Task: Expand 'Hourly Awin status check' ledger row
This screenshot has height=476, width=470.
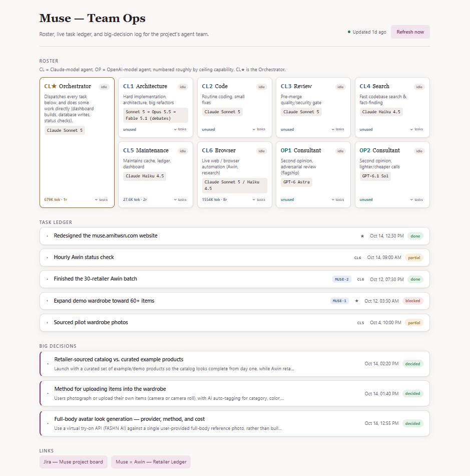Action: click(234, 258)
